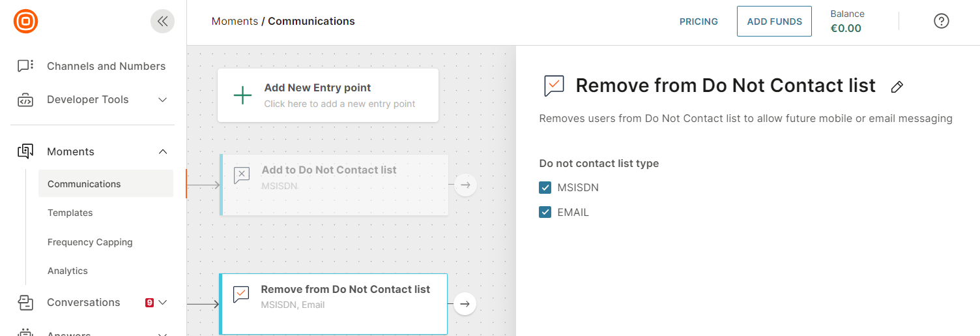Open the help question mark icon
The image size is (980, 336).
pyautogui.click(x=941, y=21)
